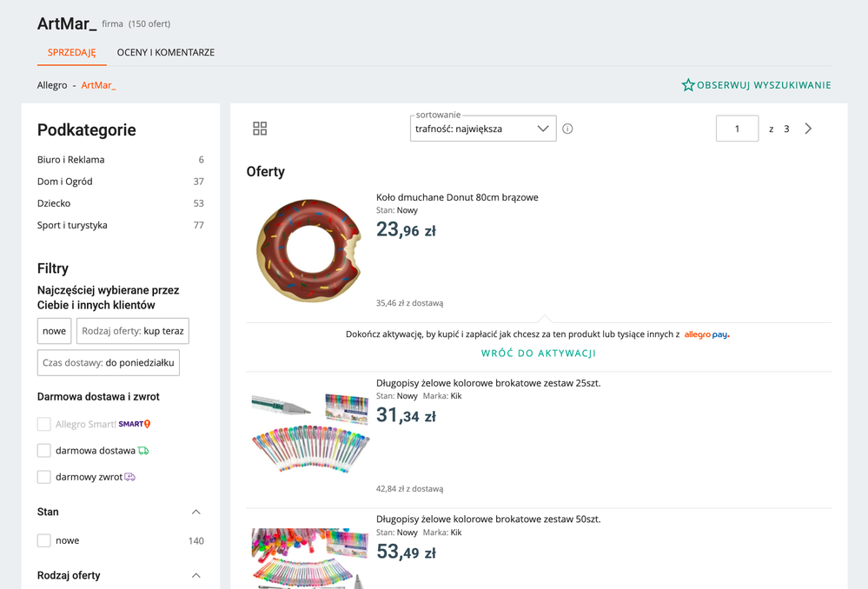Image resolution: width=868 pixels, height=589 pixels.
Task: Click Wróć do aktywacji link
Action: point(539,354)
